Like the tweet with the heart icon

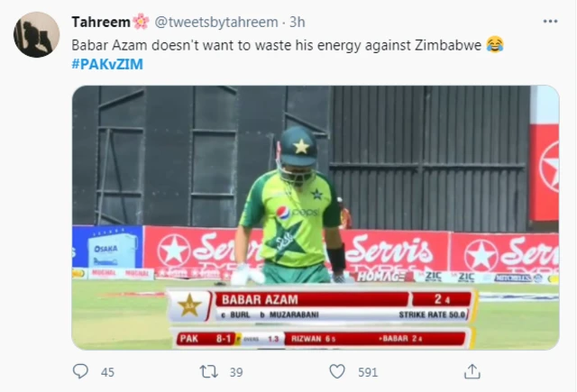click(337, 371)
